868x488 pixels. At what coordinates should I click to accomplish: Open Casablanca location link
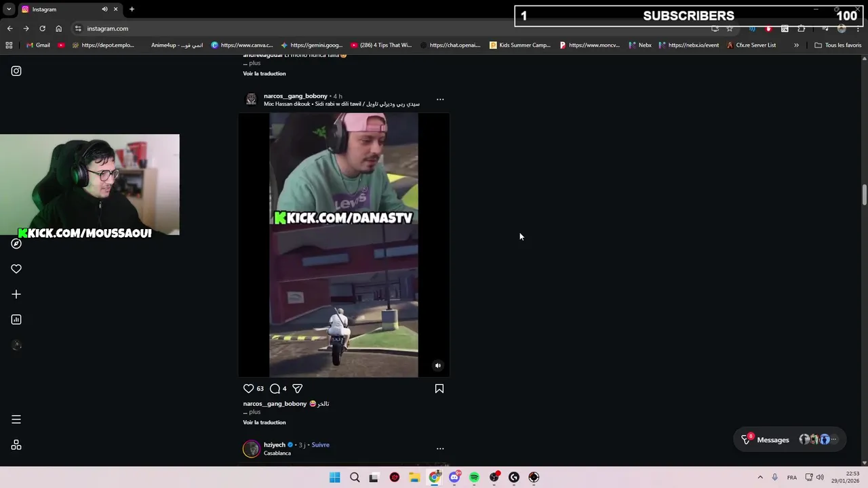pyautogui.click(x=277, y=453)
